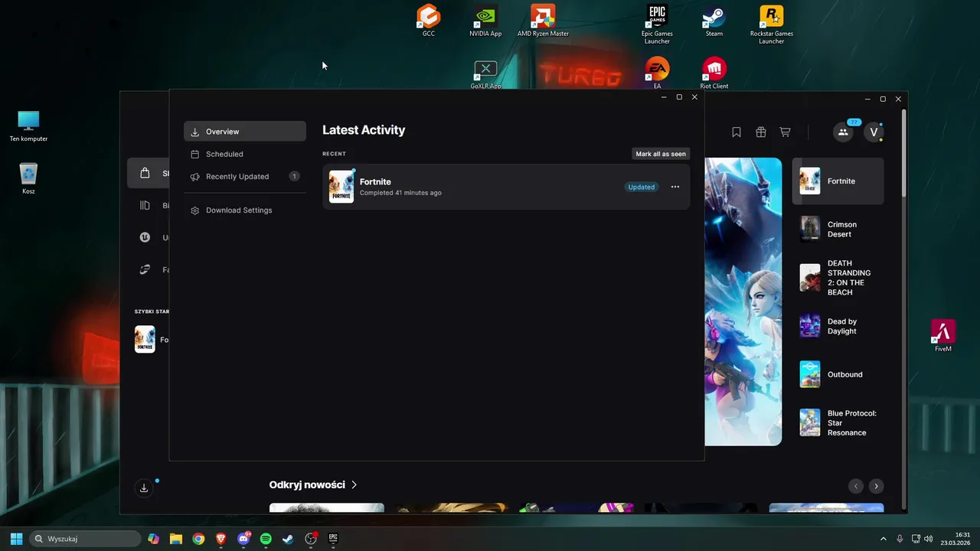Select FiveM desktop shortcut
This screenshot has height=551, width=980.
coord(943,336)
